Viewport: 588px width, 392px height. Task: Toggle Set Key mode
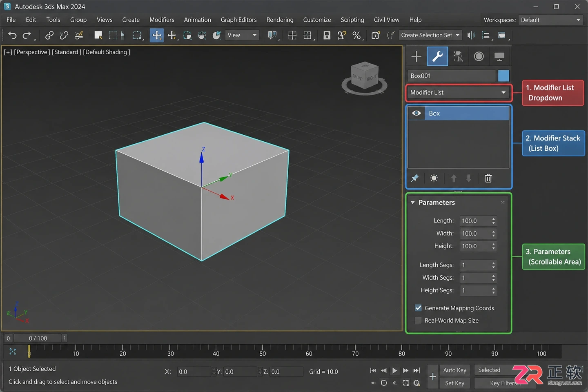pyautogui.click(x=455, y=383)
